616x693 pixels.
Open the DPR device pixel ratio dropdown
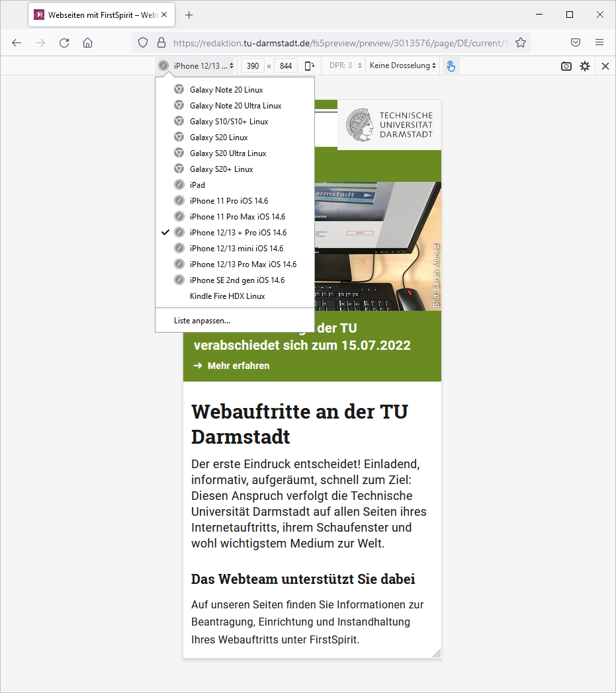click(345, 66)
